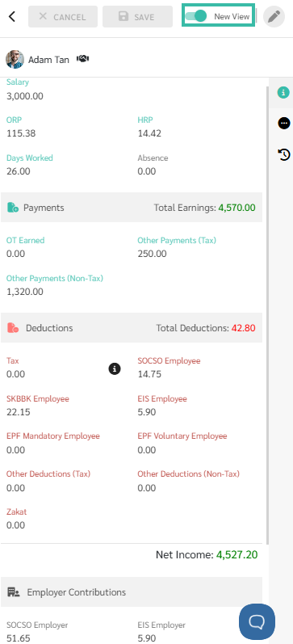Click the Cancel button

point(63,17)
